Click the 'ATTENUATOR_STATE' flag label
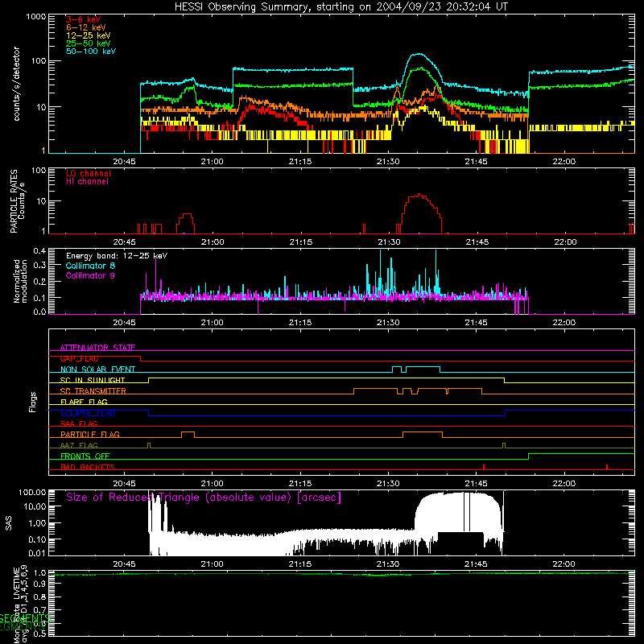Image resolution: width=644 pixels, height=644 pixels. [97, 348]
